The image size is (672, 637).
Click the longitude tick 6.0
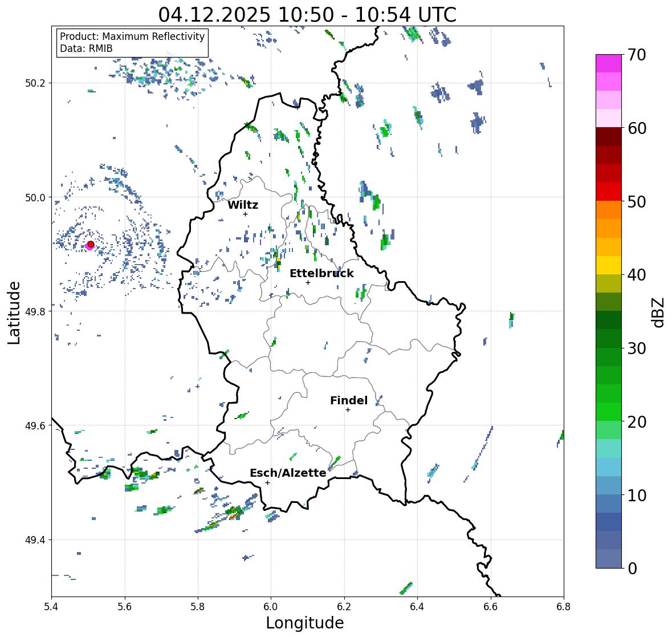point(271,607)
